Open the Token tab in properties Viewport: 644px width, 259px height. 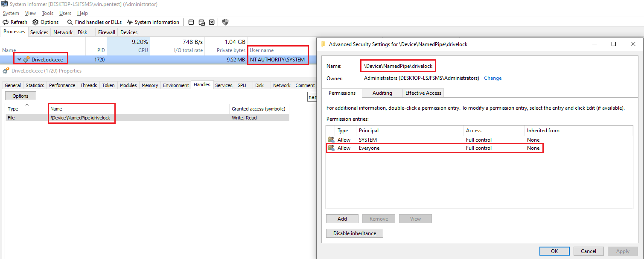[108, 85]
